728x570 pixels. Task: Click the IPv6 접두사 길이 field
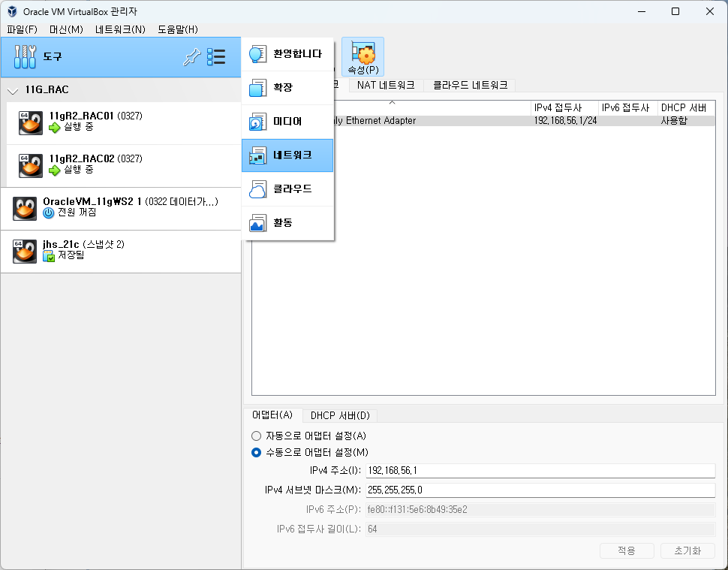pyautogui.click(x=540, y=529)
